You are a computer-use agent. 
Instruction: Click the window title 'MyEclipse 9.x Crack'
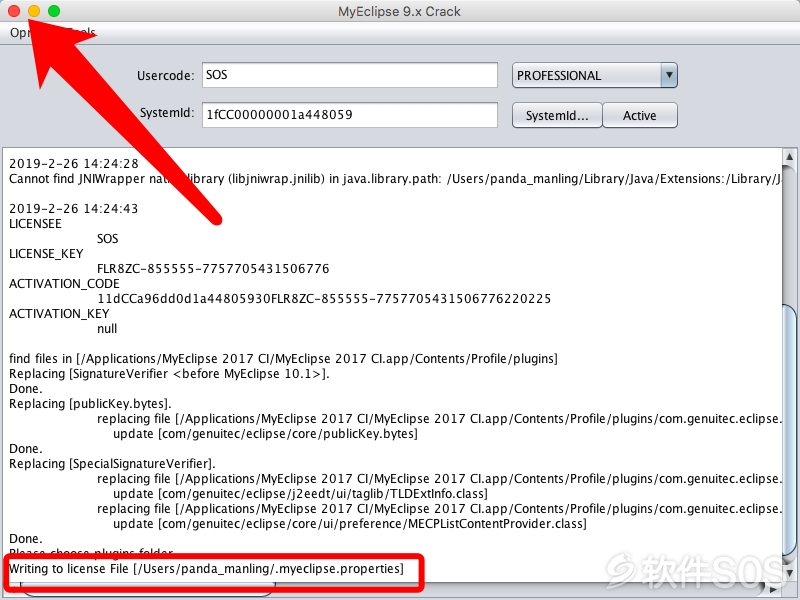399,11
